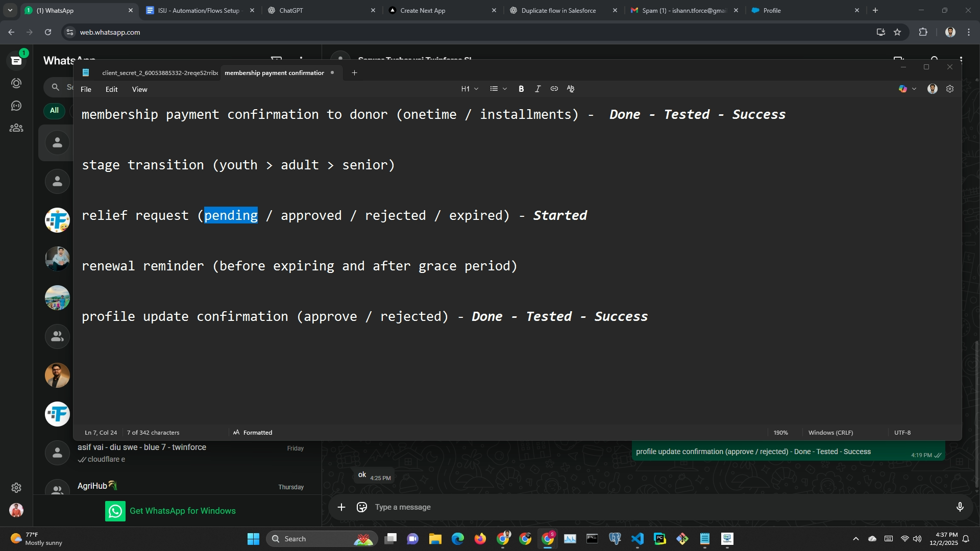Click Get WhatsApp for Windows link
The image size is (980, 551).
point(182,511)
